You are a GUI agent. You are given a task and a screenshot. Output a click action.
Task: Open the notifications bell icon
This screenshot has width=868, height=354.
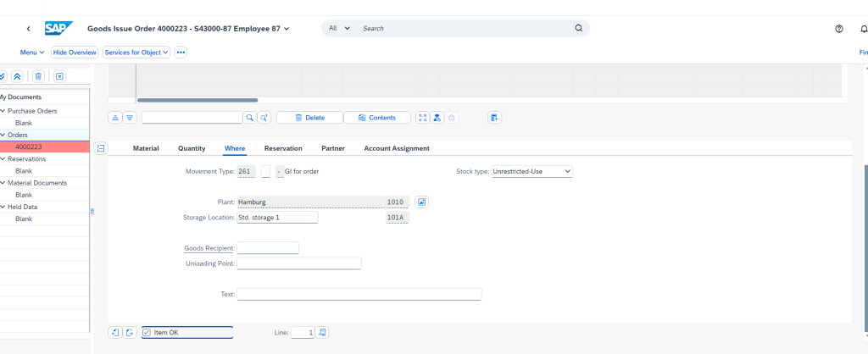click(x=864, y=29)
